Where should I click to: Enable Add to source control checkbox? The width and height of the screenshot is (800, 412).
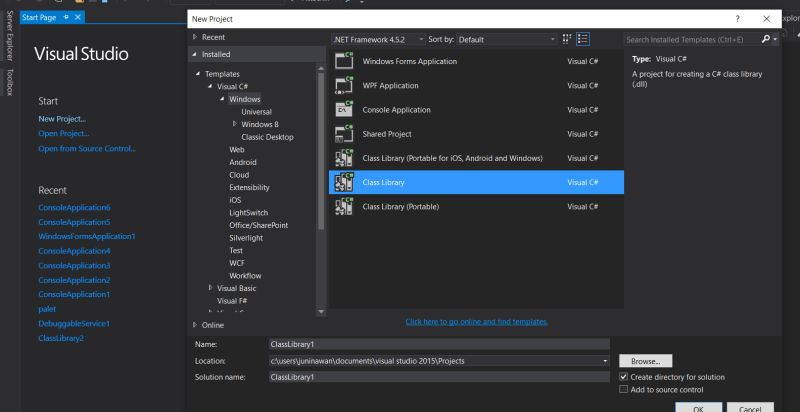tap(623, 390)
